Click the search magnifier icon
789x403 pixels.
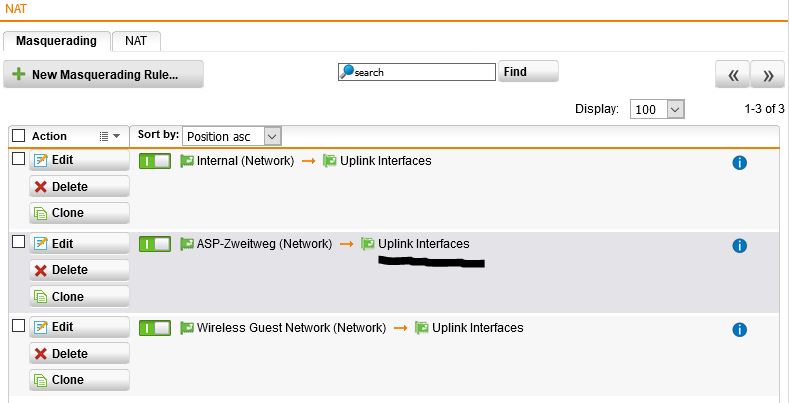point(347,72)
